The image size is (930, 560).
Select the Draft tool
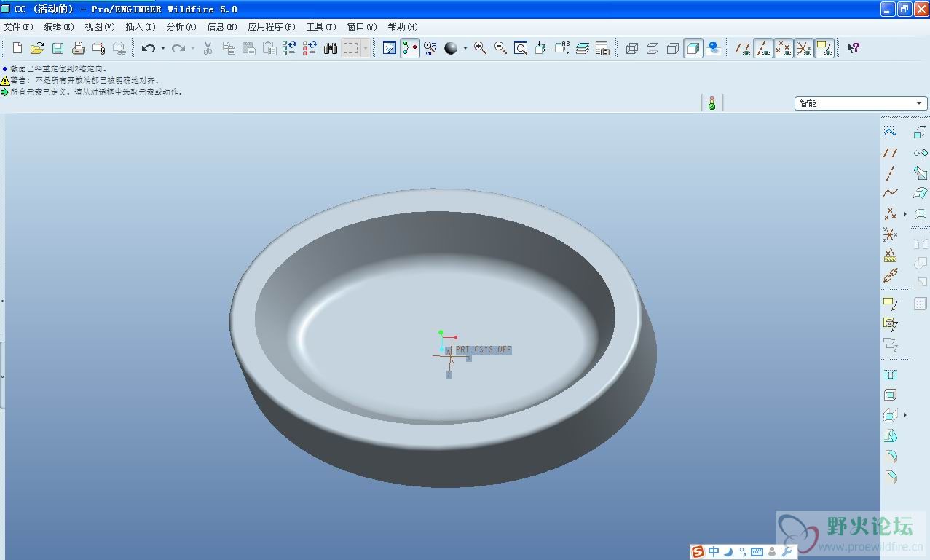pos(890,436)
